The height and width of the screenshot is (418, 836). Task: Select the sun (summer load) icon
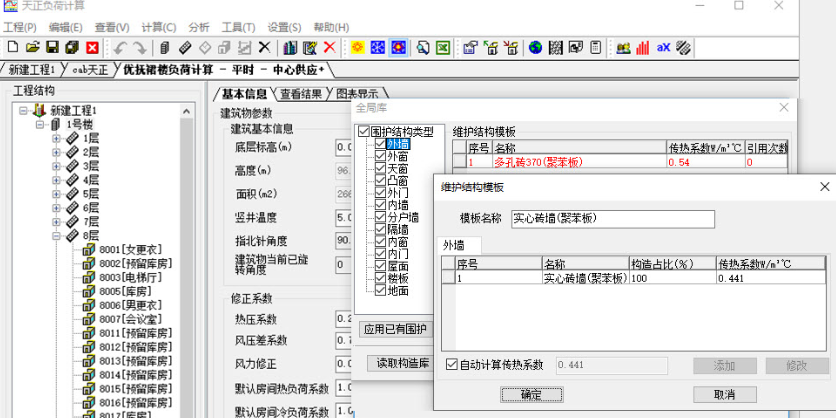tap(358, 47)
